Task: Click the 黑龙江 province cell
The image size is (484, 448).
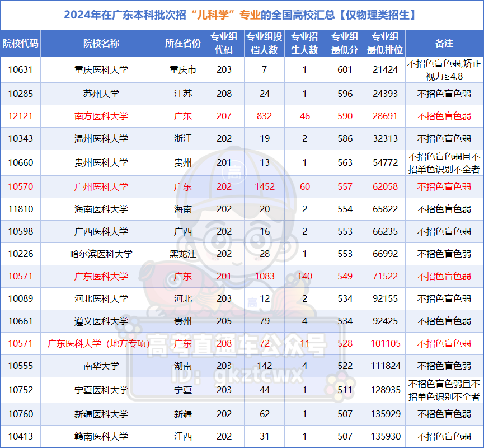Action: click(183, 254)
